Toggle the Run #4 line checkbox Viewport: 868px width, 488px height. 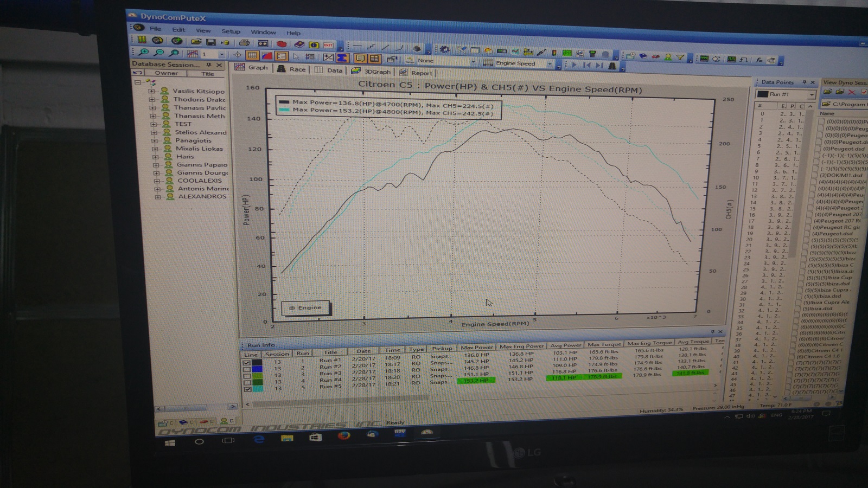coord(247,382)
